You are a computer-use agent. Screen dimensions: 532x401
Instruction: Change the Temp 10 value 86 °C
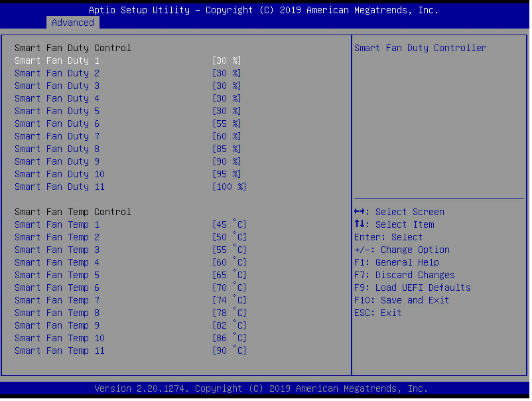[230, 338]
